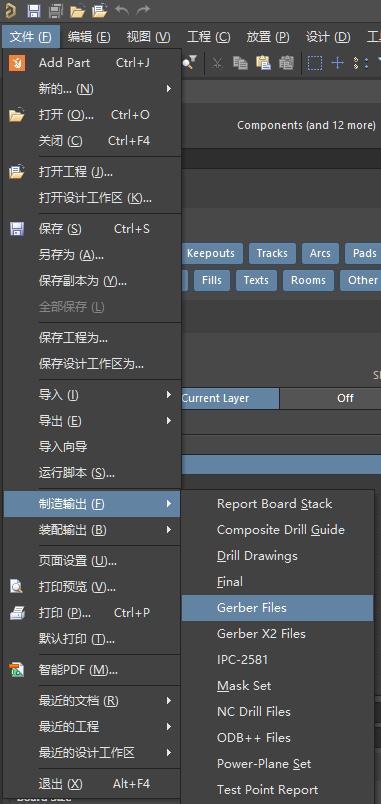The image size is (381, 804).
Task: Expand the 导出 (E) submenu
Action: click(92, 421)
